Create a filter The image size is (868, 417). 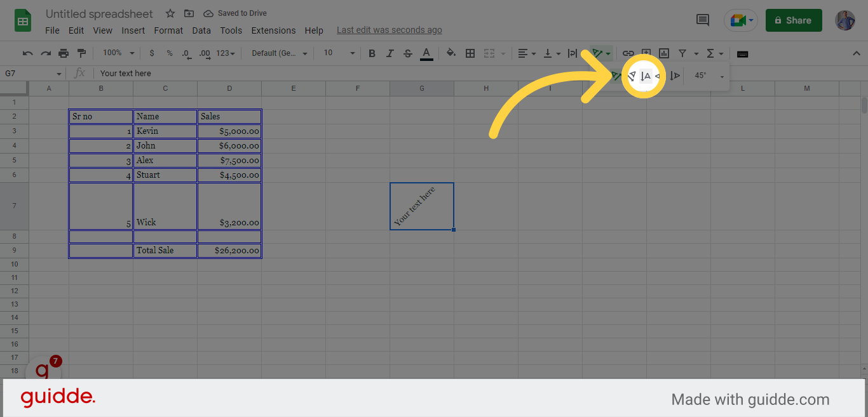[x=683, y=53]
